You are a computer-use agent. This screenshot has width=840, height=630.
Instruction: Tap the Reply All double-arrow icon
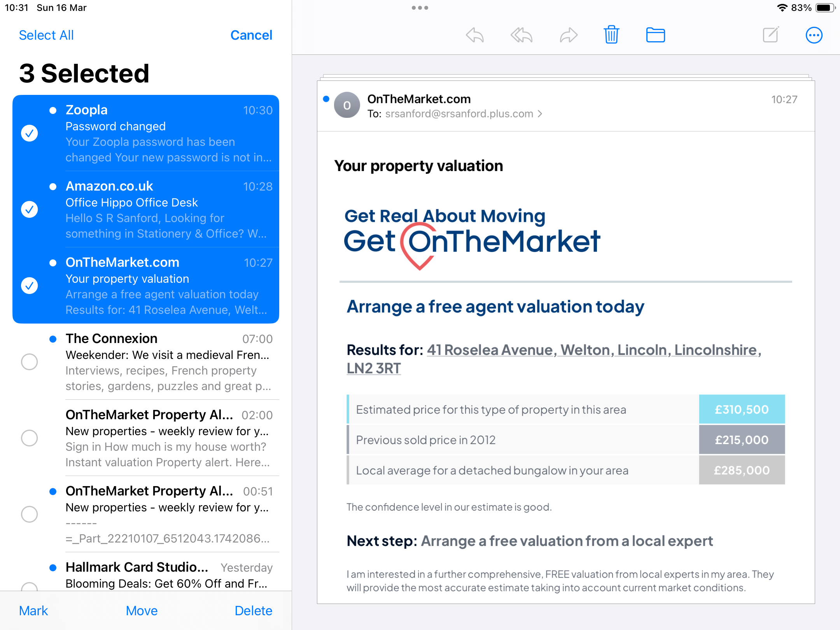(x=521, y=35)
